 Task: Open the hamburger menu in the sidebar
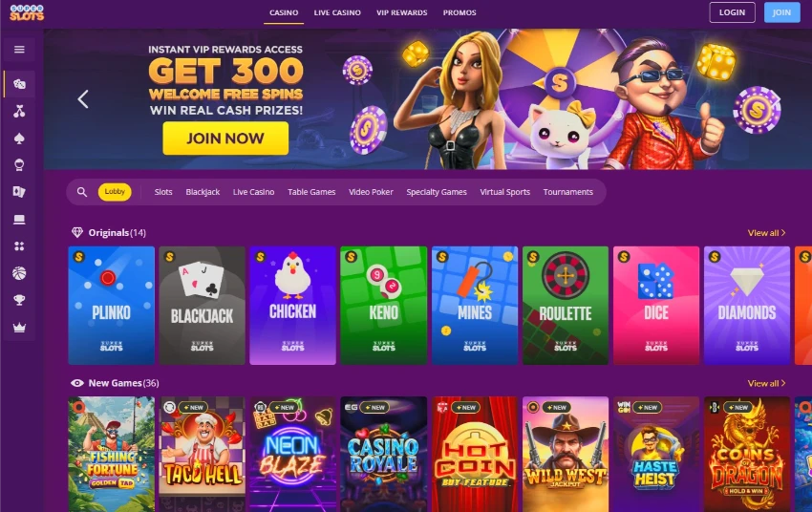19,50
